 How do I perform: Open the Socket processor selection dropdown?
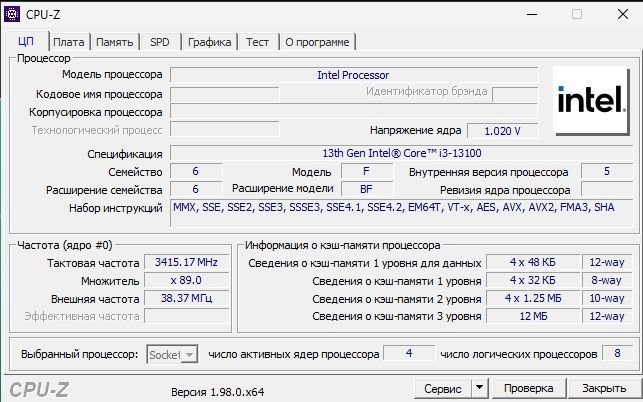pos(172,354)
